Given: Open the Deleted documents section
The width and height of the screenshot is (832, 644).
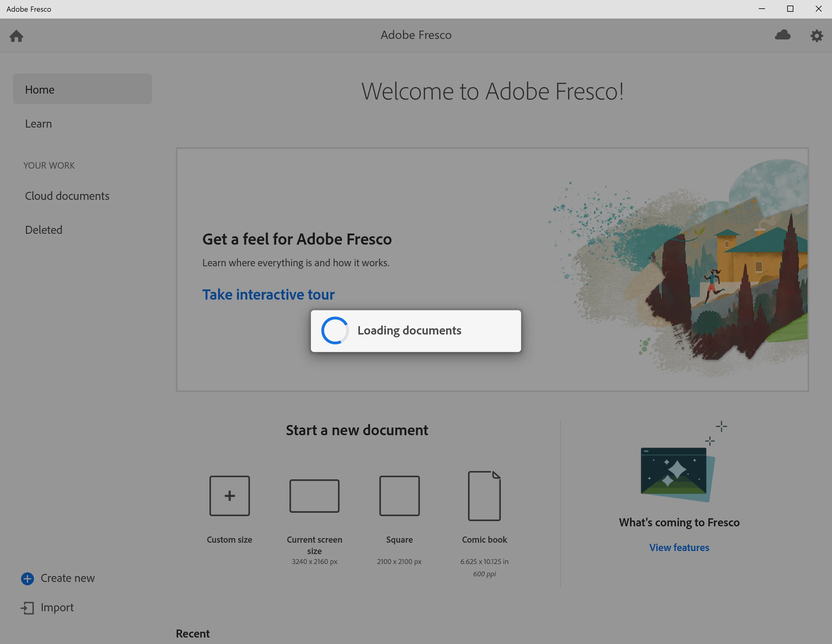Looking at the screenshot, I should (44, 229).
